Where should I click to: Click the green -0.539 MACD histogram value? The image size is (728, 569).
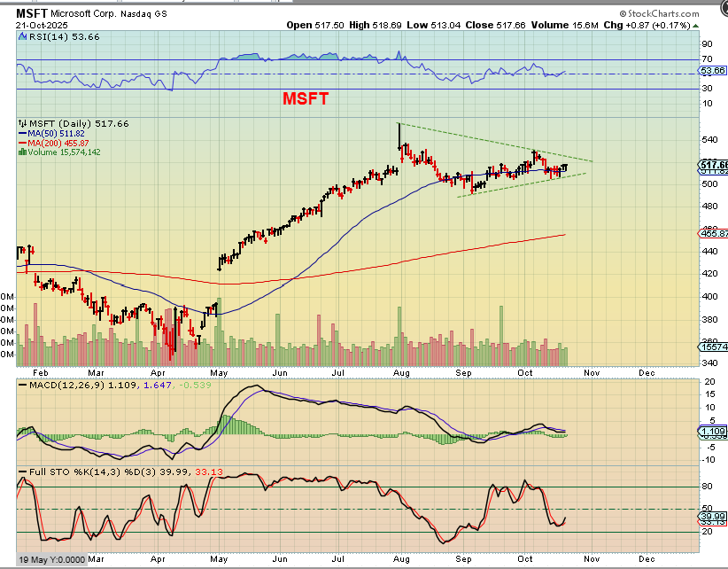[x=194, y=385]
